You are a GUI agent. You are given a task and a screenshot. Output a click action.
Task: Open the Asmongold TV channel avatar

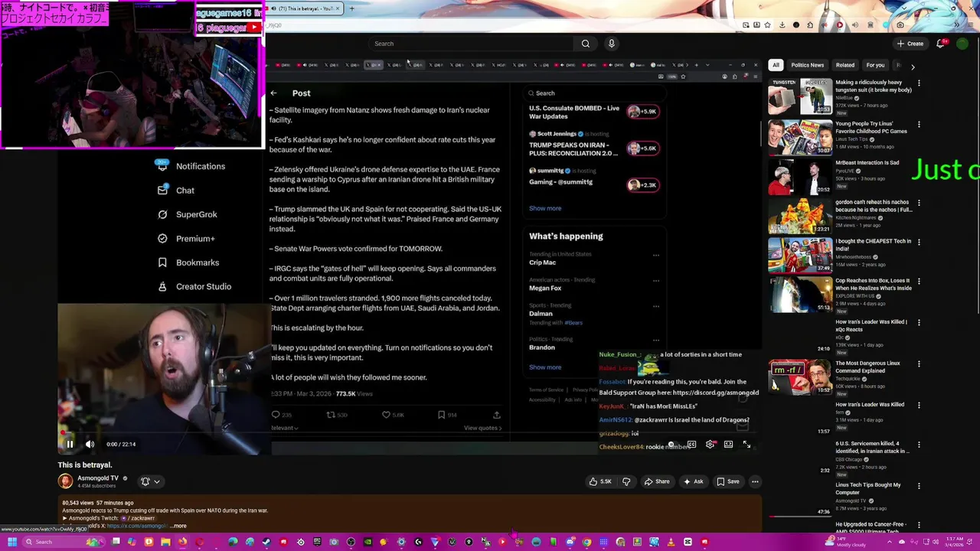[x=65, y=481]
